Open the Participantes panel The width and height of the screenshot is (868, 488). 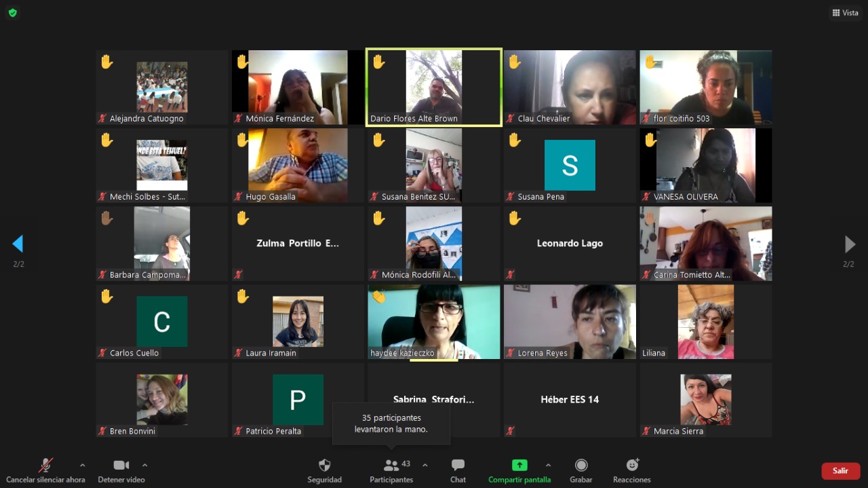pyautogui.click(x=391, y=466)
